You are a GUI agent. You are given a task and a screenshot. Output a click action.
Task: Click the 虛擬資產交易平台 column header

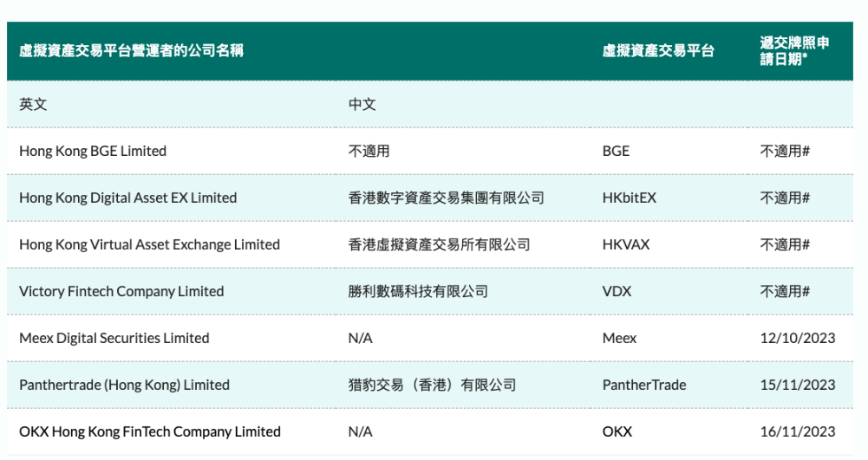point(658,51)
